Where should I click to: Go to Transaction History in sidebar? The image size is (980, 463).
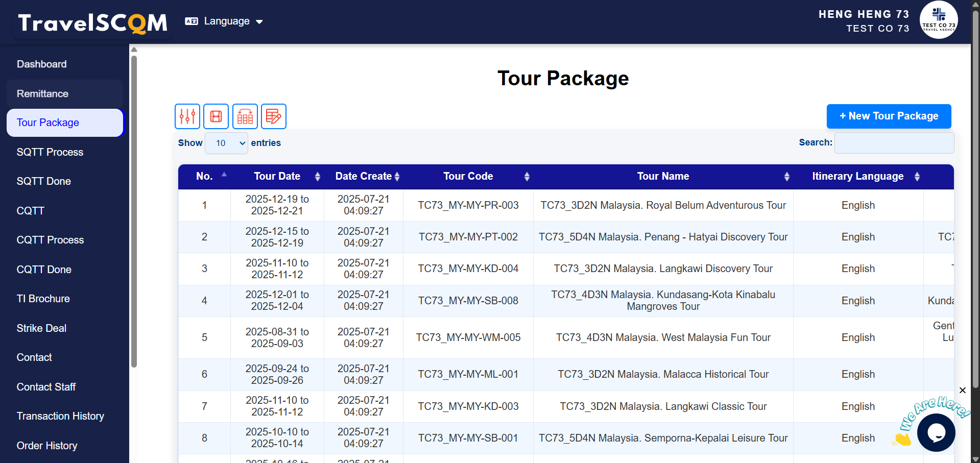pyautogui.click(x=60, y=416)
